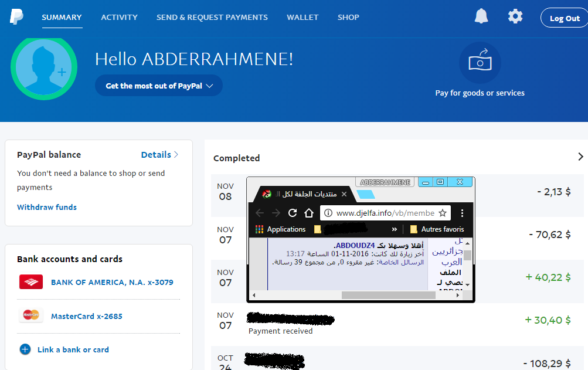
Task: Show more bookmarks with the chevron
Action: pyautogui.click(x=394, y=229)
